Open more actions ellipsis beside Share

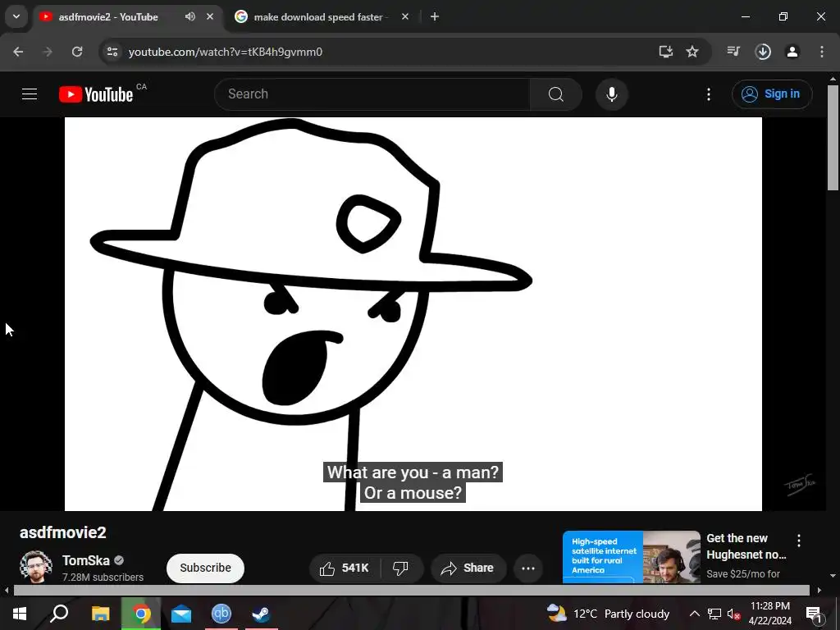tap(528, 568)
